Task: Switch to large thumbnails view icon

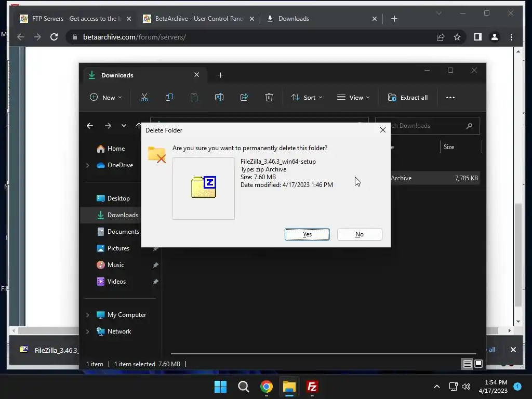Action: coord(478,364)
